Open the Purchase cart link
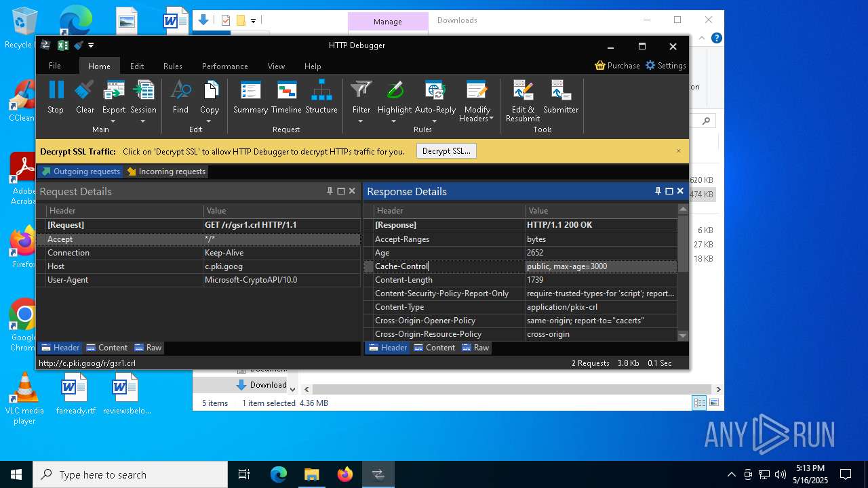This screenshot has width=868, height=488. pyautogui.click(x=617, y=66)
